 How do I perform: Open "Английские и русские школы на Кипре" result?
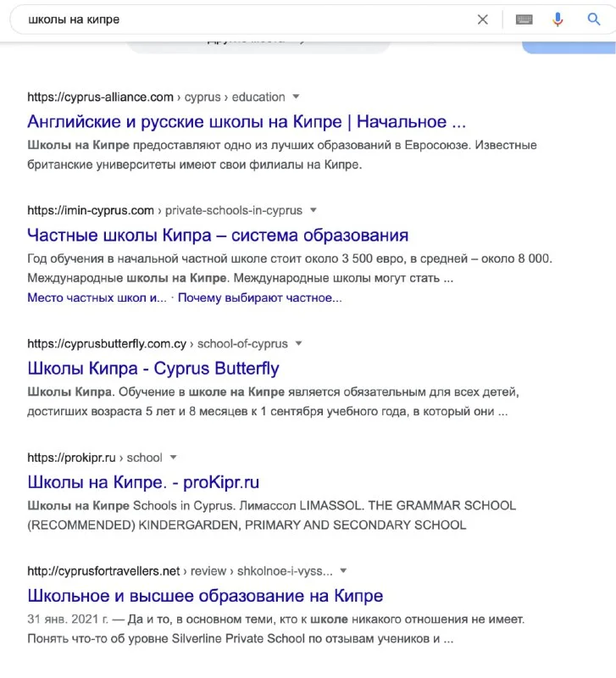247,121
